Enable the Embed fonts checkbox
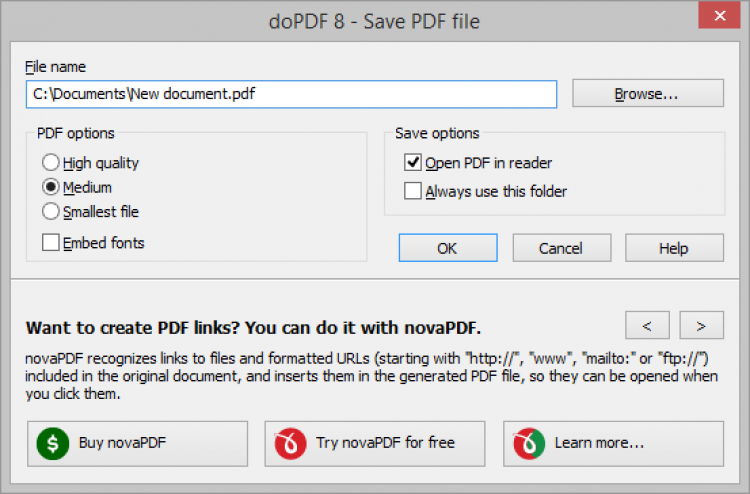This screenshot has height=494, width=750. pos(50,242)
